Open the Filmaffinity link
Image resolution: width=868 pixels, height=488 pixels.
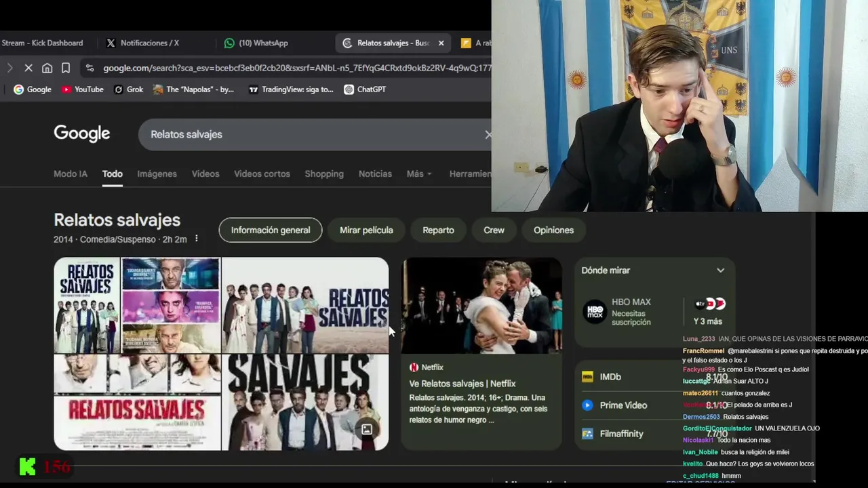pyautogui.click(x=621, y=434)
